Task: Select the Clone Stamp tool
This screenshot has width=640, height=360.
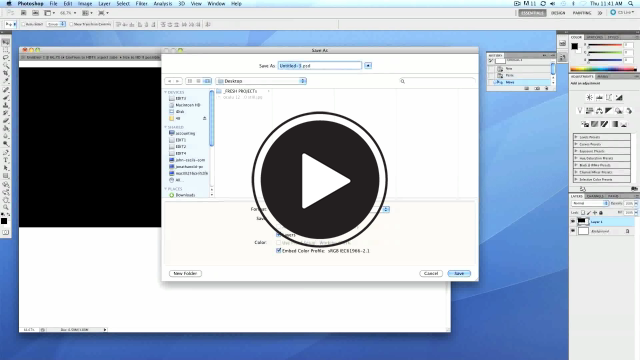Action: 6,106
